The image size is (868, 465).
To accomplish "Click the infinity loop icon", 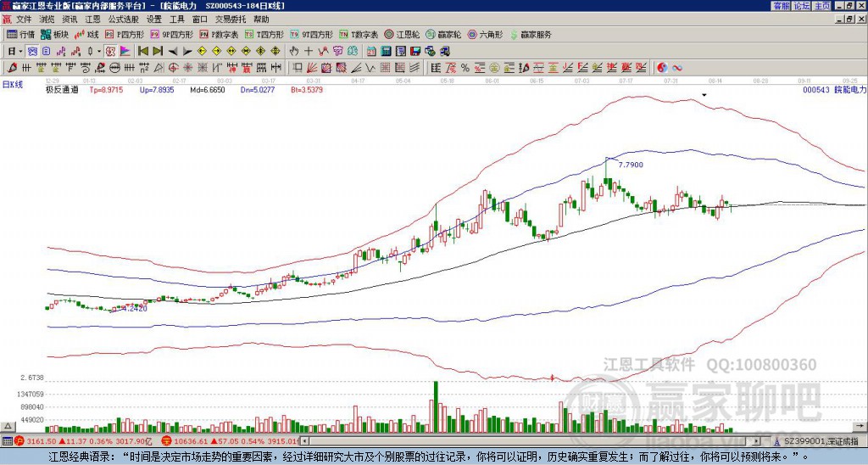I will 677,68.
